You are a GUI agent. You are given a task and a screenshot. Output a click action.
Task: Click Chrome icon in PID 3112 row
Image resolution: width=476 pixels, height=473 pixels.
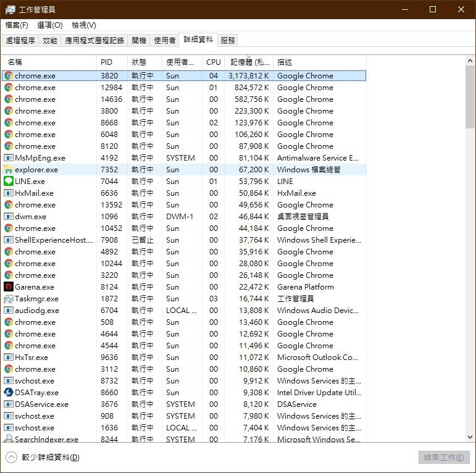9,369
